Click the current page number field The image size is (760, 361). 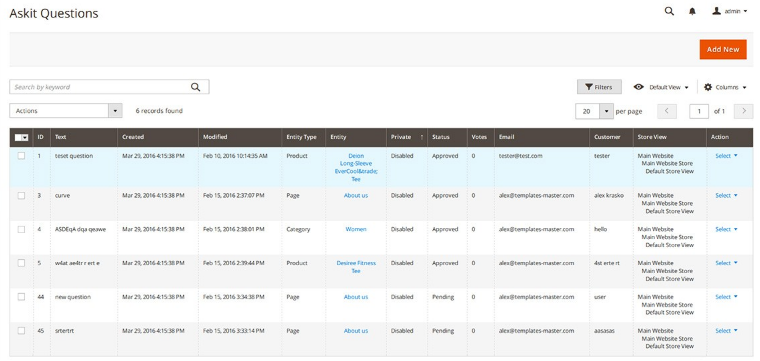(x=699, y=111)
